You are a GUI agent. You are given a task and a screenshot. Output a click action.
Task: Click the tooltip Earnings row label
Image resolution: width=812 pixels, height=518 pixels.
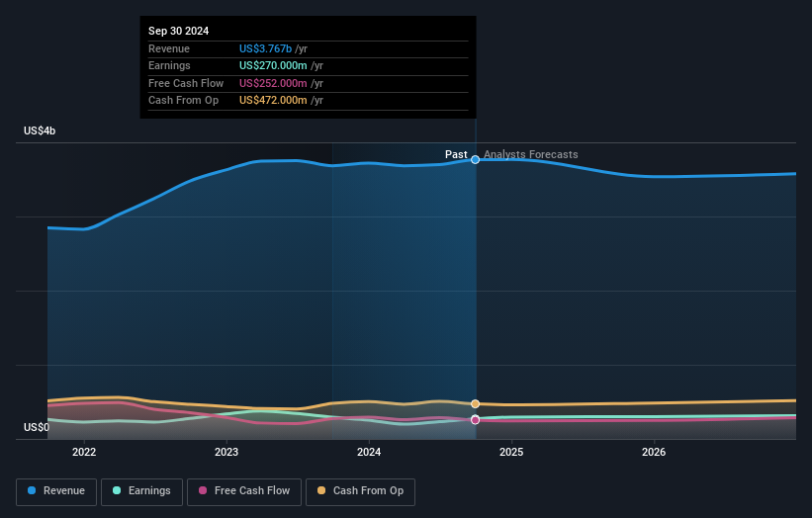(x=169, y=65)
